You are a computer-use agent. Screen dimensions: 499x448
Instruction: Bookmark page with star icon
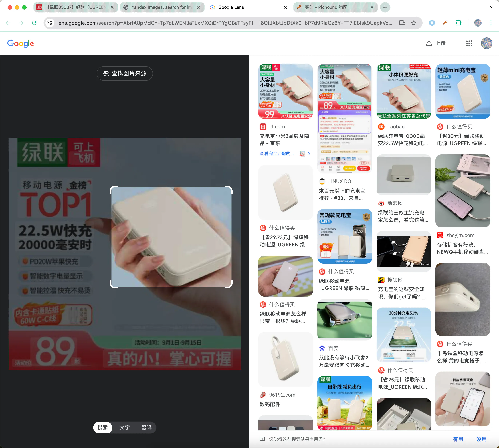(414, 23)
